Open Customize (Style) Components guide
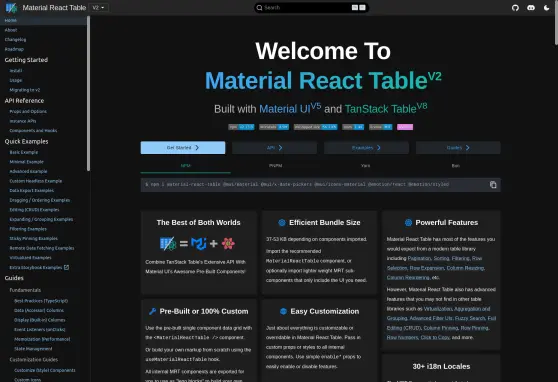This screenshot has width=558, height=382. (x=44, y=370)
